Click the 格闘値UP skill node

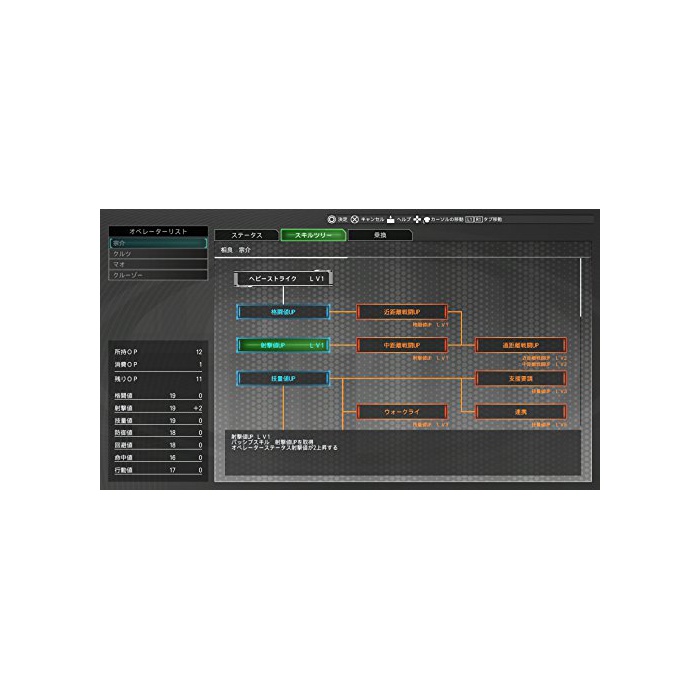click(x=283, y=311)
